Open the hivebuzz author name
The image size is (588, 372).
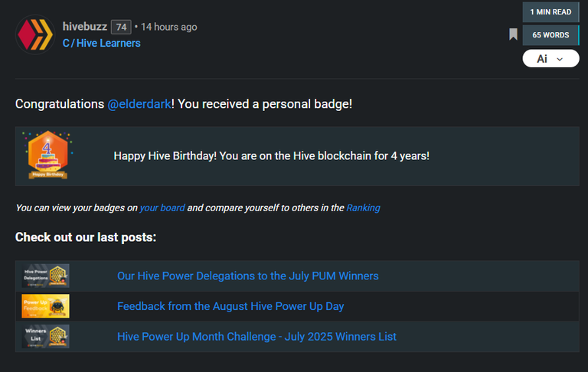point(85,27)
